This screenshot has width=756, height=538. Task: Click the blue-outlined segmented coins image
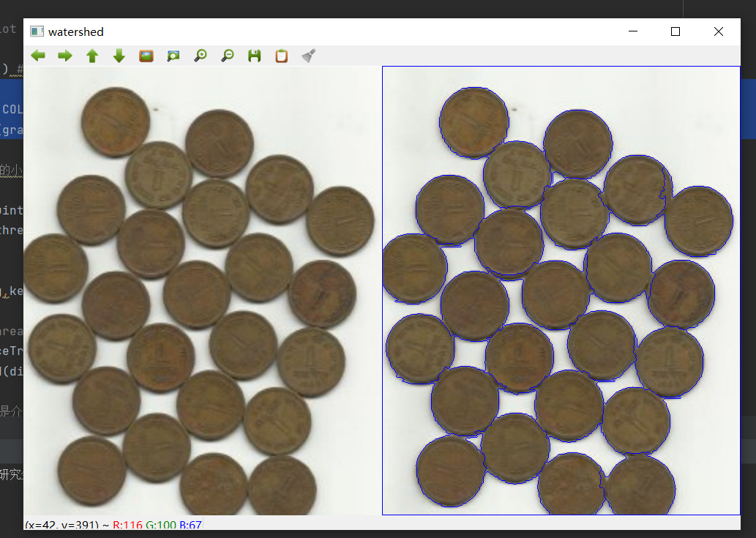click(x=561, y=291)
